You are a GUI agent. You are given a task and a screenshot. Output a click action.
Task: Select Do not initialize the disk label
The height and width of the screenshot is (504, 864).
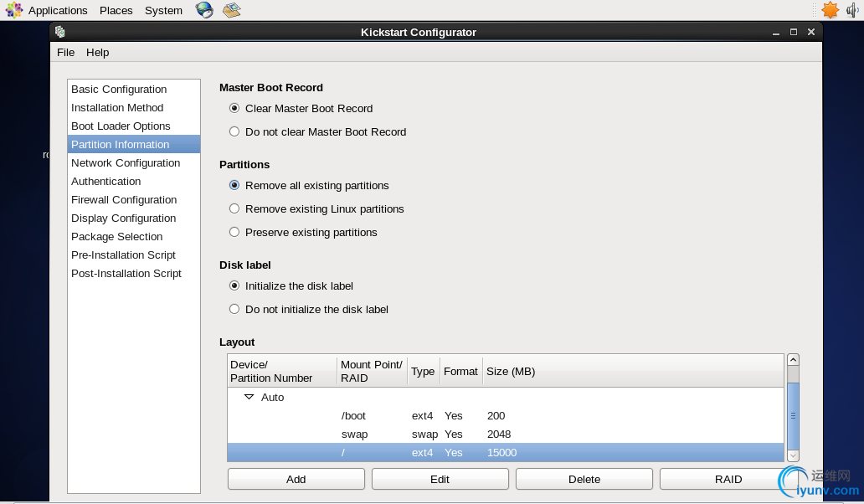(234, 309)
